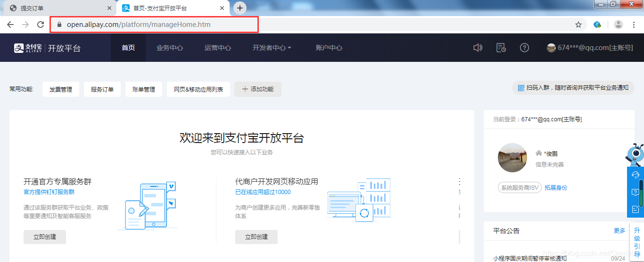Click the 系统服务商ISV tag
This screenshot has width=644, height=262.
coord(520,187)
